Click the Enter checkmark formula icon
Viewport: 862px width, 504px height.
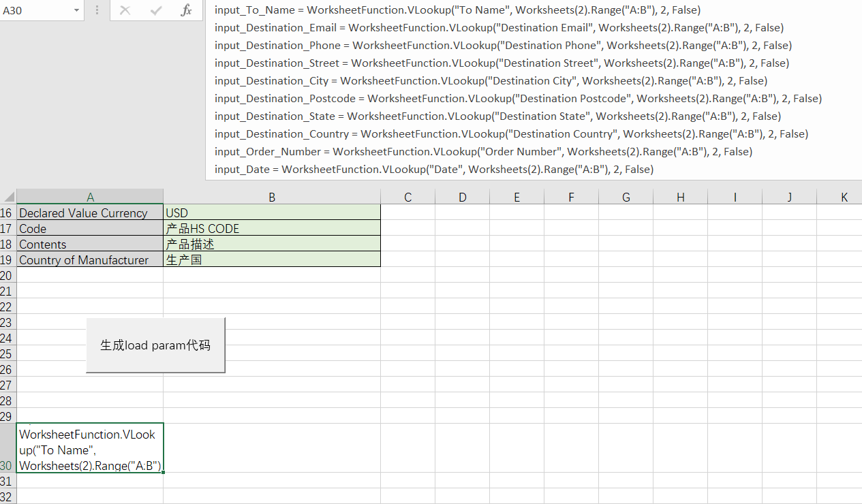click(156, 10)
